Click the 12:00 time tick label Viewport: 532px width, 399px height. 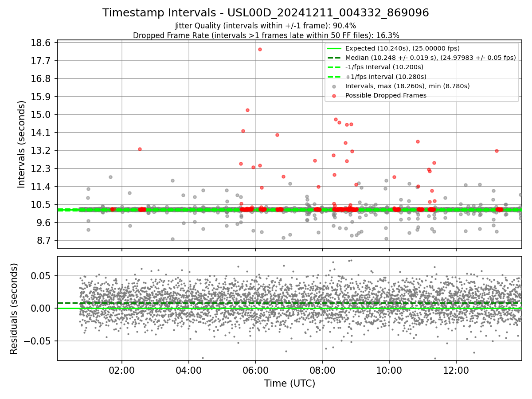point(456,370)
